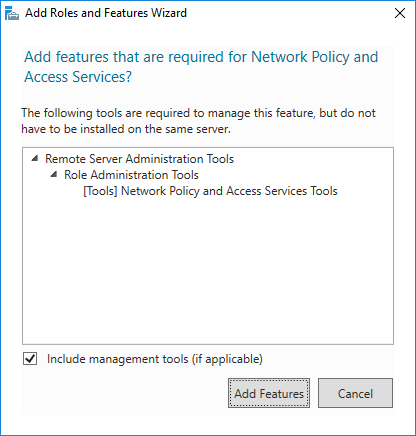The width and height of the screenshot is (416, 436).
Task: Click the dialog heading about Network Policy
Action: [x=201, y=67]
